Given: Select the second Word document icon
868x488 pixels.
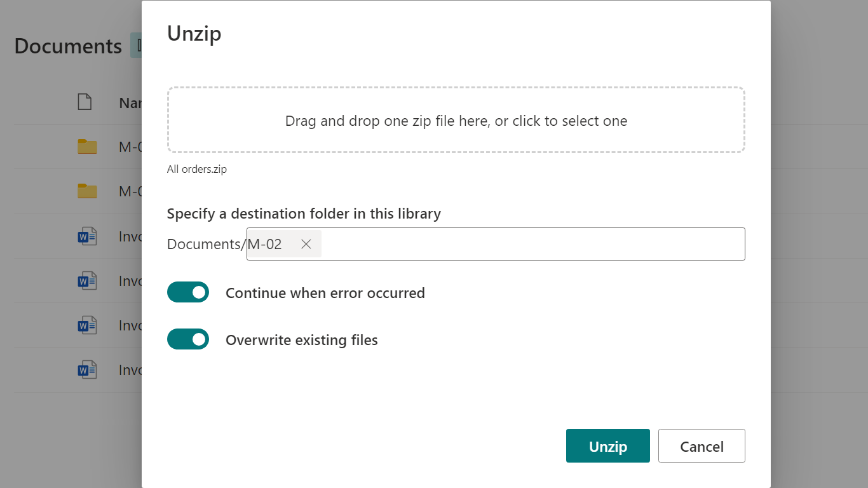Looking at the screenshot, I should tap(87, 281).
